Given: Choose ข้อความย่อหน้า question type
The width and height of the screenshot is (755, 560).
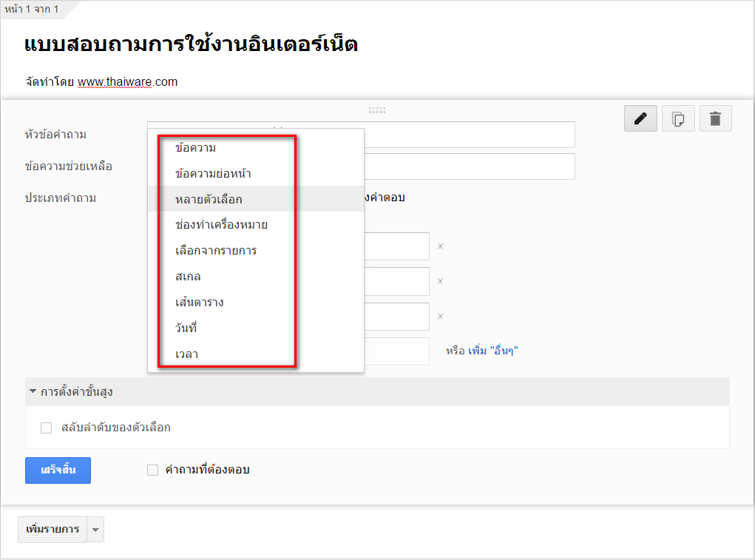Looking at the screenshot, I should click(213, 174).
